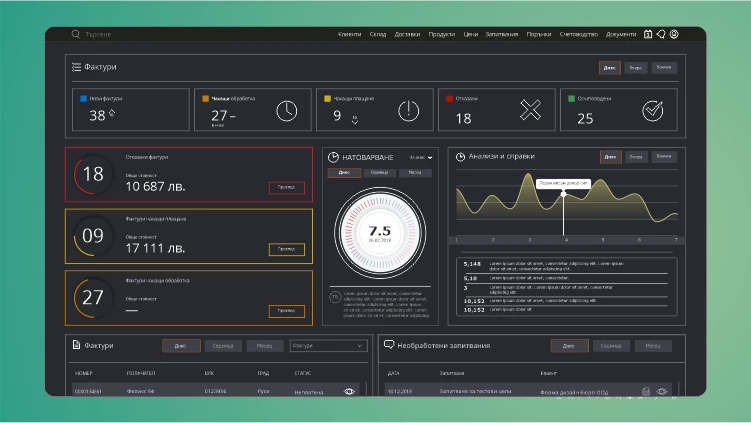
Task: Click the clock icon on the pending processing card
Action: [286, 111]
